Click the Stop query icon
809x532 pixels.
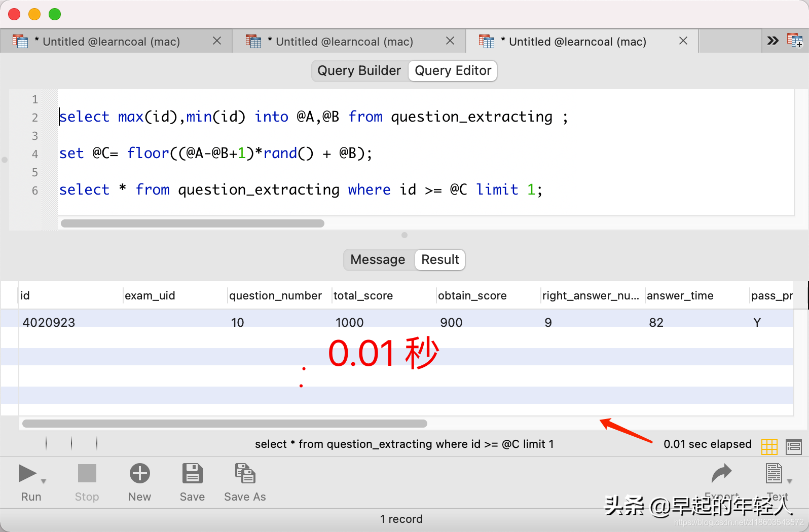pyautogui.click(x=87, y=473)
